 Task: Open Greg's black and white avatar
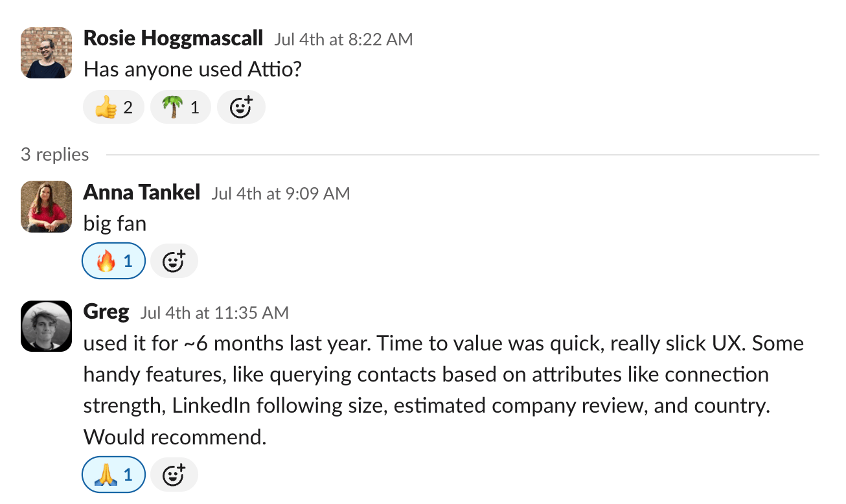pyautogui.click(x=46, y=326)
